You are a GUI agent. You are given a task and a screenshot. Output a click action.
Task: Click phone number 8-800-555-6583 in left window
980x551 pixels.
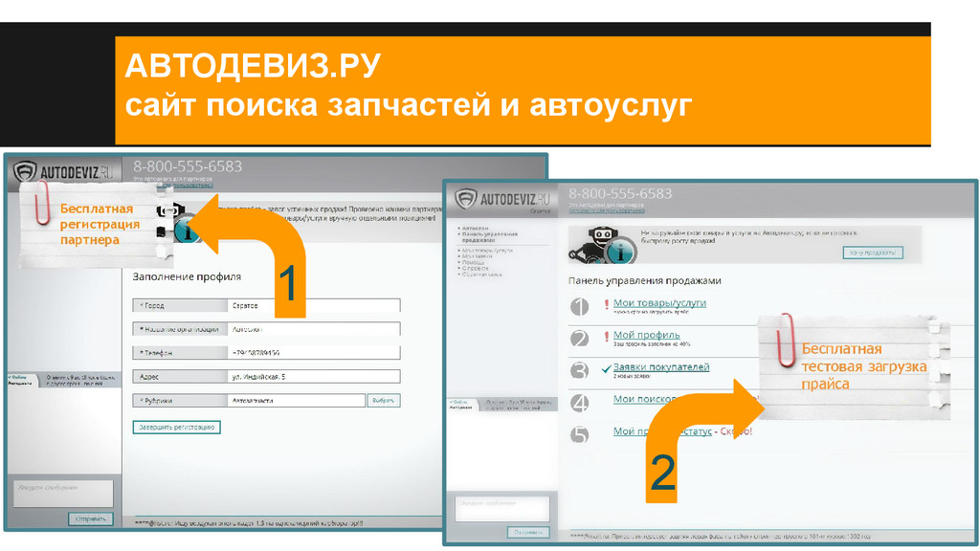pos(188,166)
